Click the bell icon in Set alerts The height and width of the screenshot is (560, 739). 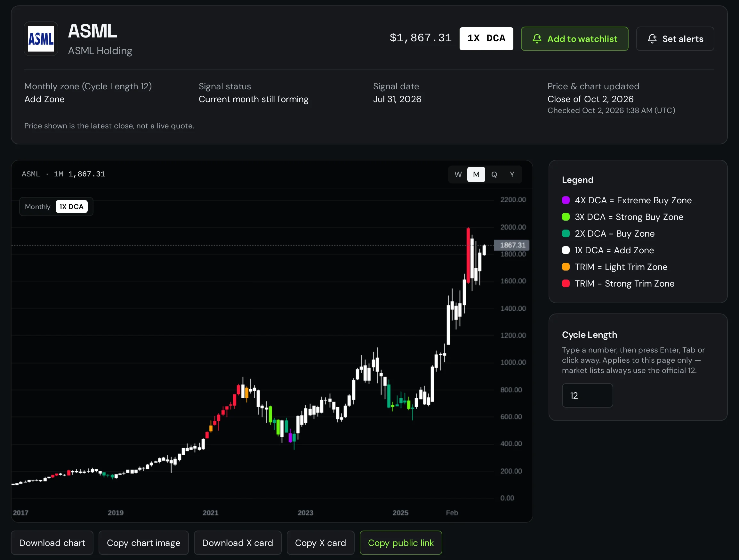pyautogui.click(x=652, y=39)
